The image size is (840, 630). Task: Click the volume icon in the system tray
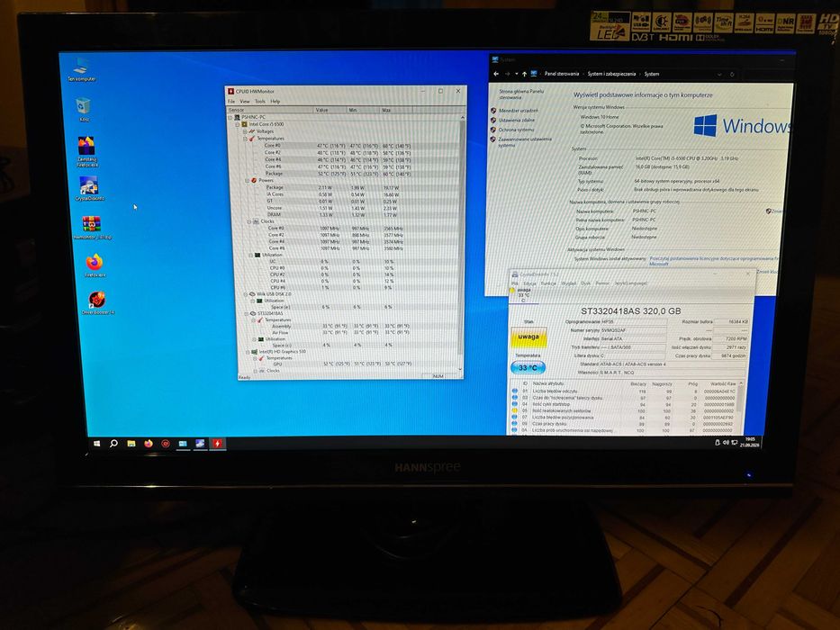click(x=726, y=443)
